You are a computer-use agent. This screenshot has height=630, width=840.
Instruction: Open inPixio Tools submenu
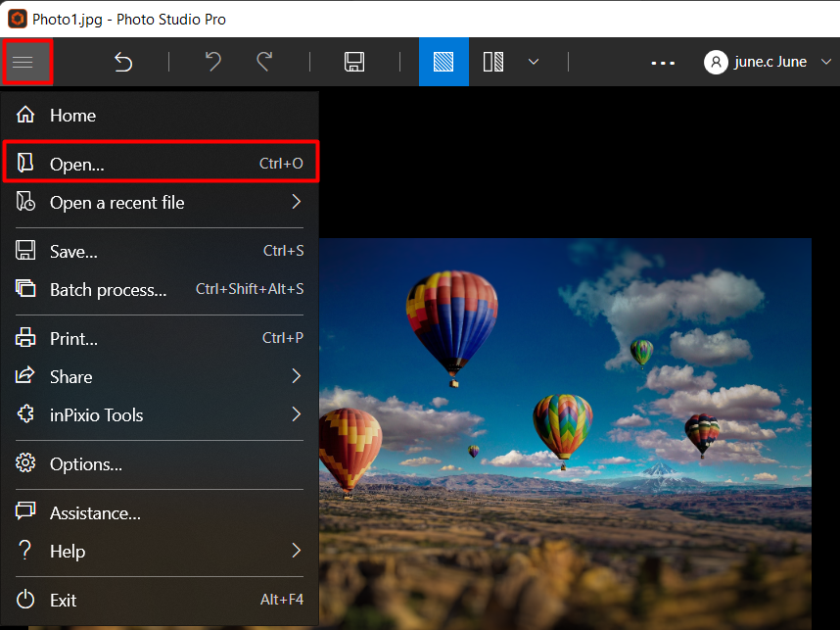tap(161, 415)
